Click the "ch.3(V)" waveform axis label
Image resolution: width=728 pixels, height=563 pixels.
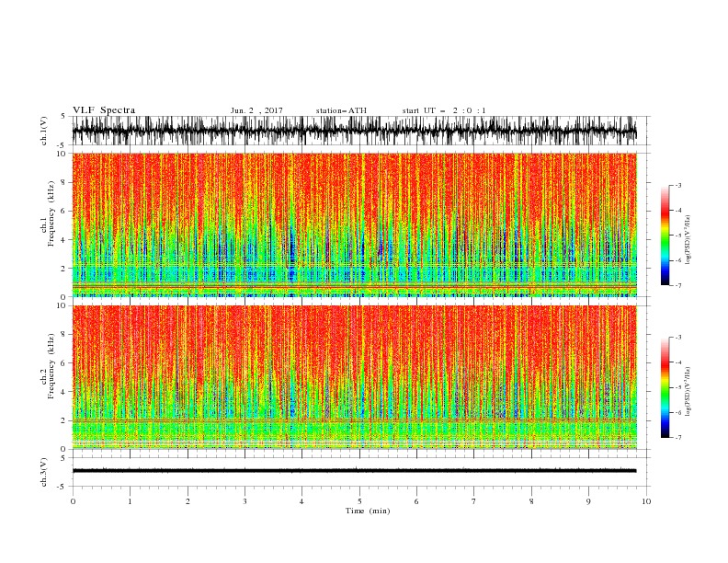[44, 472]
